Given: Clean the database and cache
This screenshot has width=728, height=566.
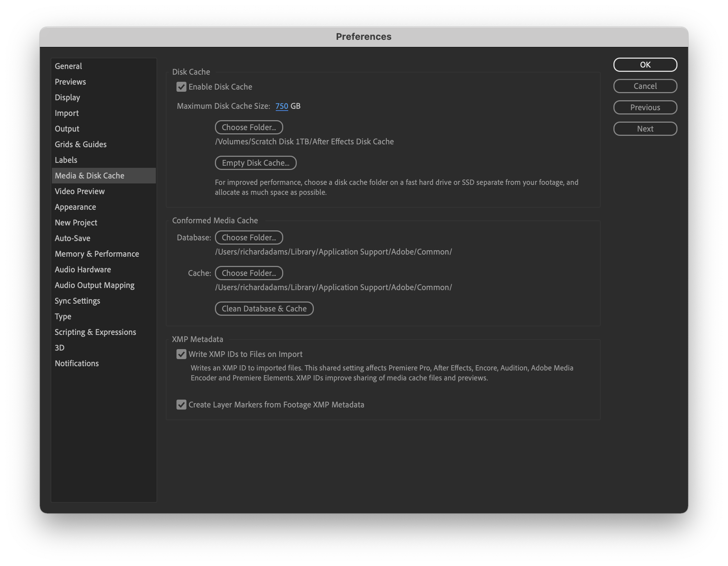Looking at the screenshot, I should (264, 309).
